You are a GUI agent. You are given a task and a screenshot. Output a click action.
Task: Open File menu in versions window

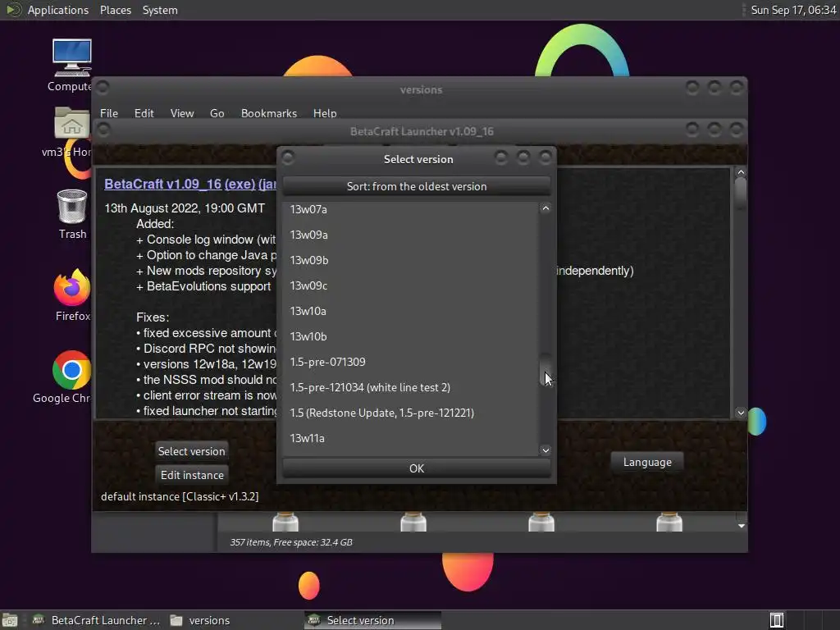click(109, 113)
